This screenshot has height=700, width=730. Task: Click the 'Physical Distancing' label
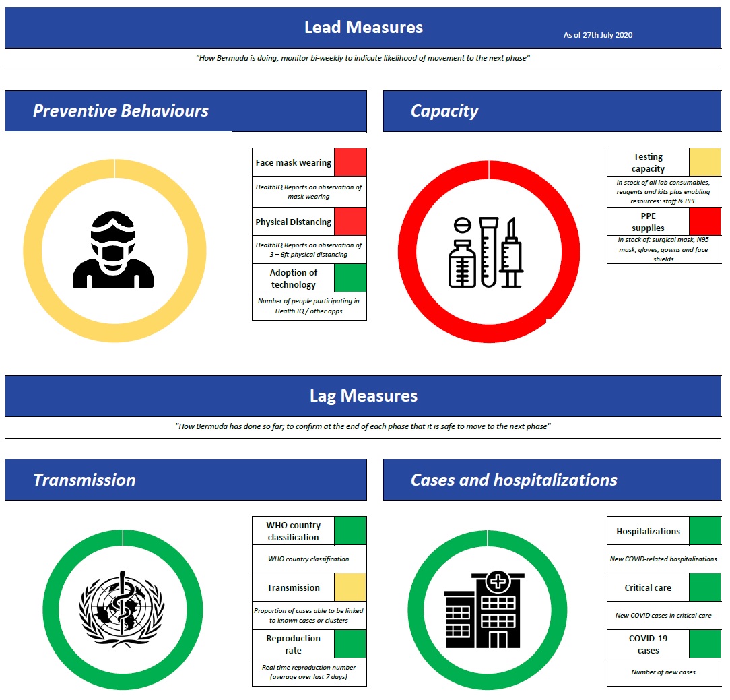294,222
